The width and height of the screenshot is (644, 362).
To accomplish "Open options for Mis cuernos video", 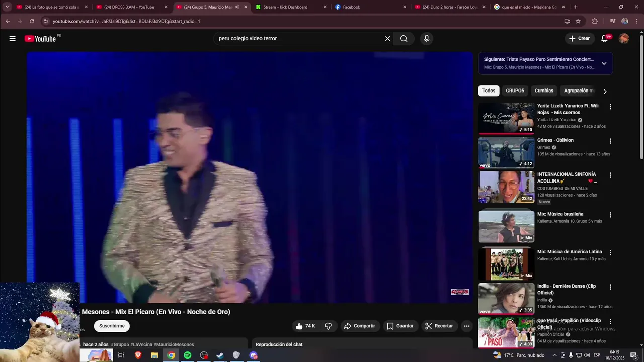I will pyautogui.click(x=610, y=107).
